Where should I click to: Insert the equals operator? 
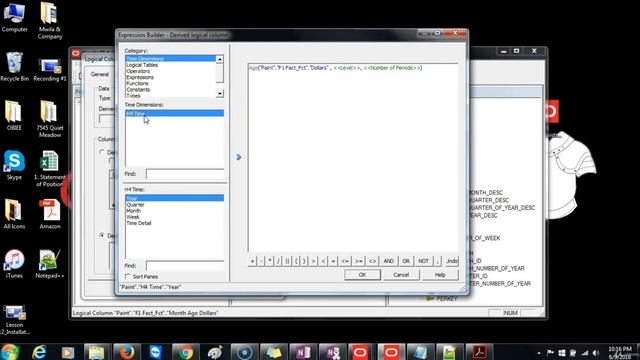coord(333,261)
